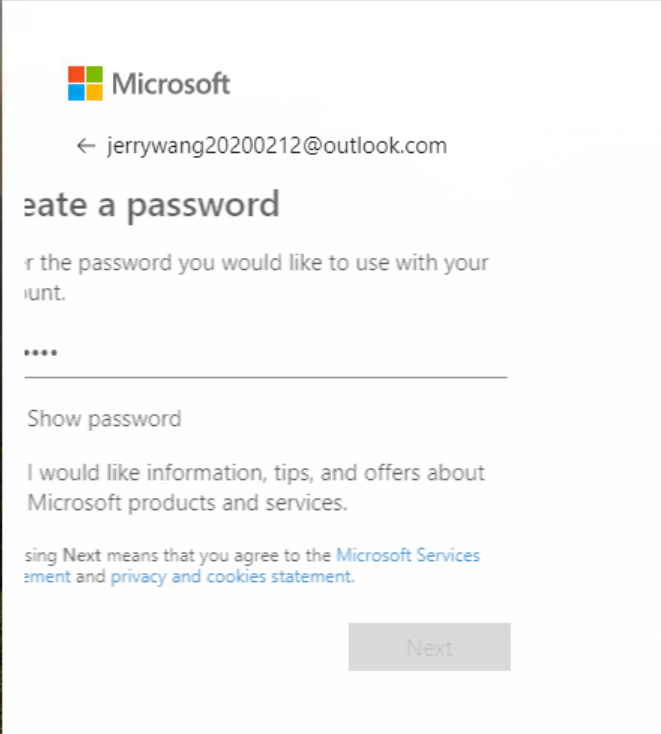Screen dimensions: 661x734
Task: Go back using the left arrow
Action: tap(85, 146)
